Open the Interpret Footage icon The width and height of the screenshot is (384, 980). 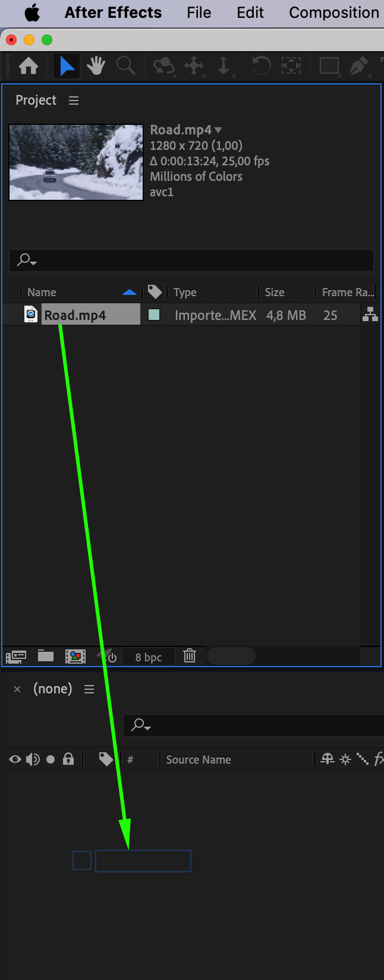coord(16,657)
